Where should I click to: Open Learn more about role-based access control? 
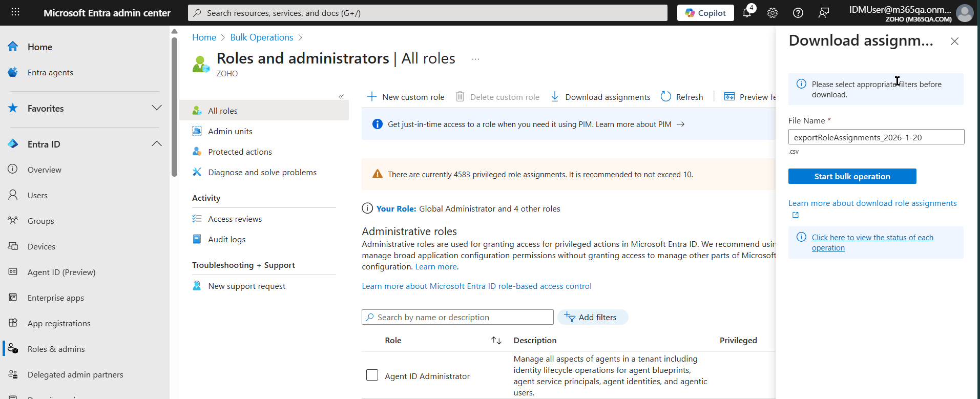(x=476, y=286)
